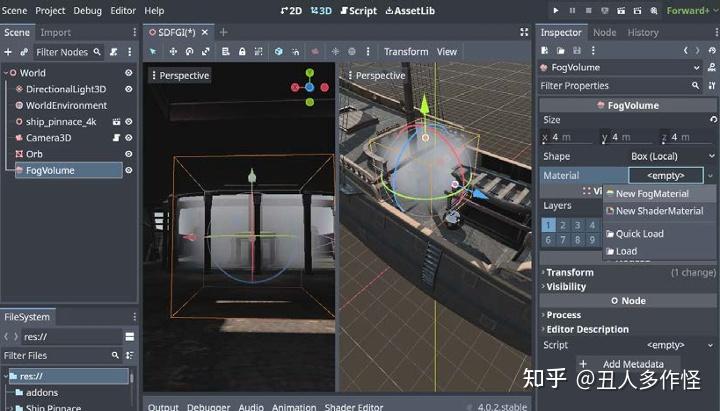Image resolution: width=720 pixels, height=411 pixels.
Task: Collapse the World node tree arrow
Action: pos(6,73)
